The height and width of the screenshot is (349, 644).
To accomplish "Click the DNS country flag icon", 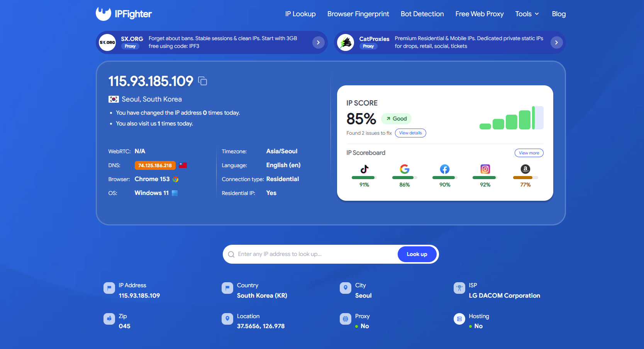I will pos(183,165).
